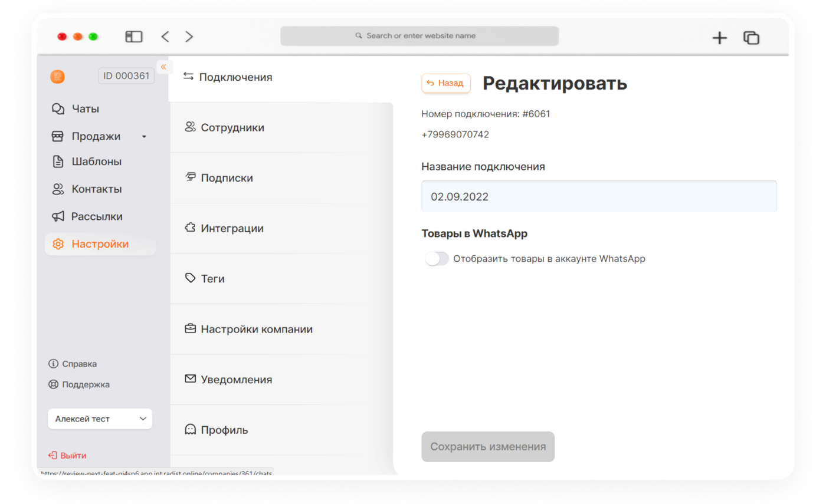This screenshot has height=504, width=826.
Task: Open the Алексей тест account dropdown
Action: 100,419
